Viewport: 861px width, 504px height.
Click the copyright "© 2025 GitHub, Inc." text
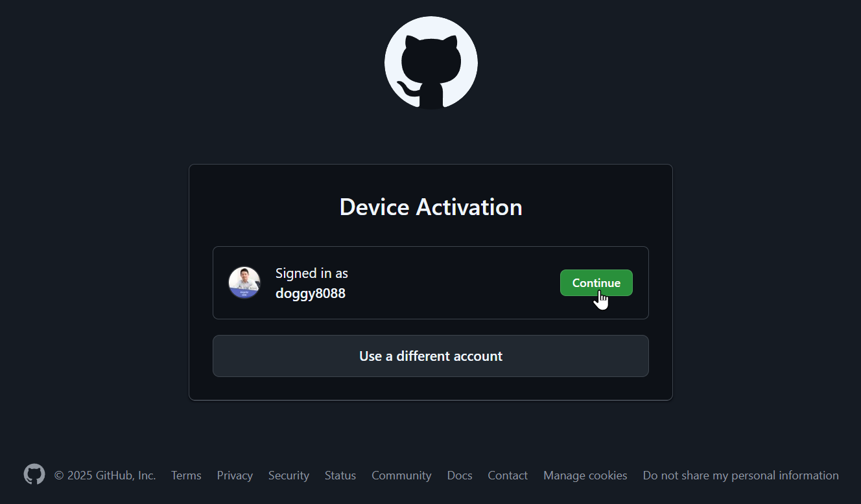(105, 475)
